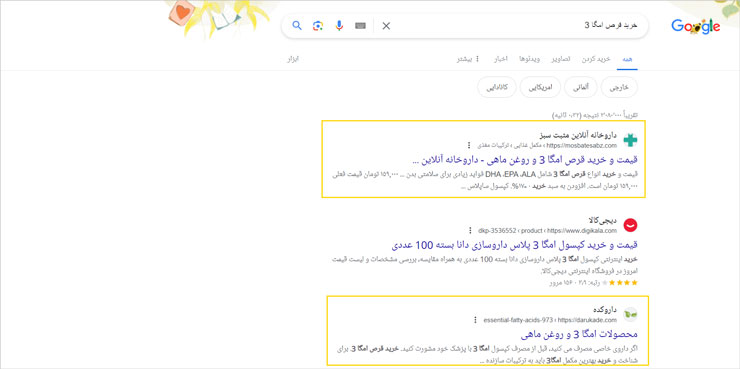The image size is (740, 369).
Task: Open options menu for Darukade result
Action: 475,319
